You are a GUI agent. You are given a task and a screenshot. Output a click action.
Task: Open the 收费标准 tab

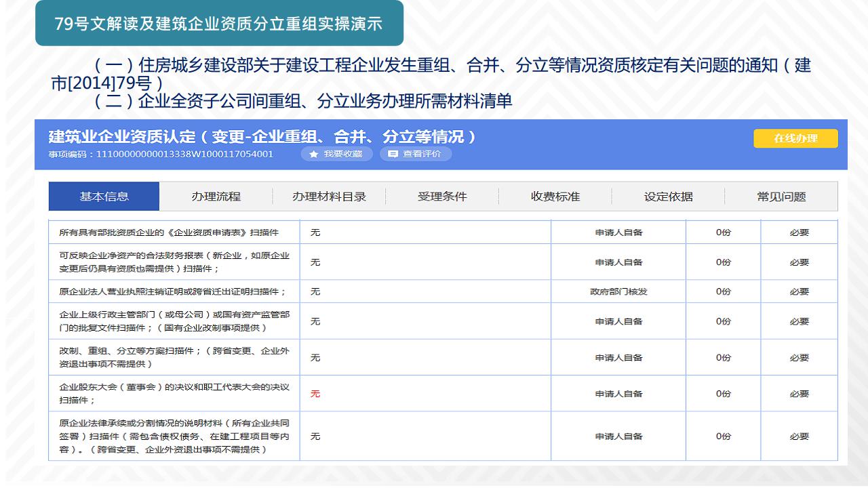coord(555,197)
